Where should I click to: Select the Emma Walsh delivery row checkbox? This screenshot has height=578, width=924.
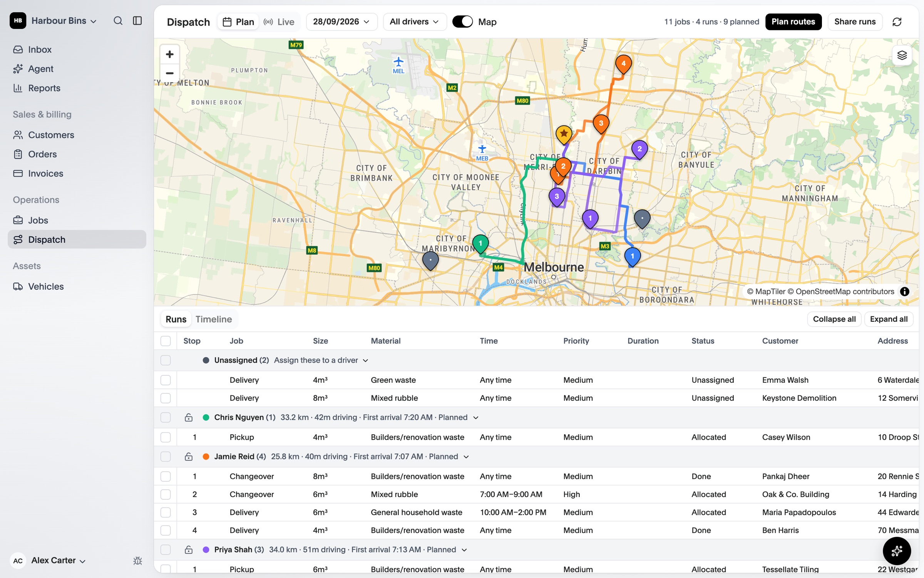click(x=166, y=380)
